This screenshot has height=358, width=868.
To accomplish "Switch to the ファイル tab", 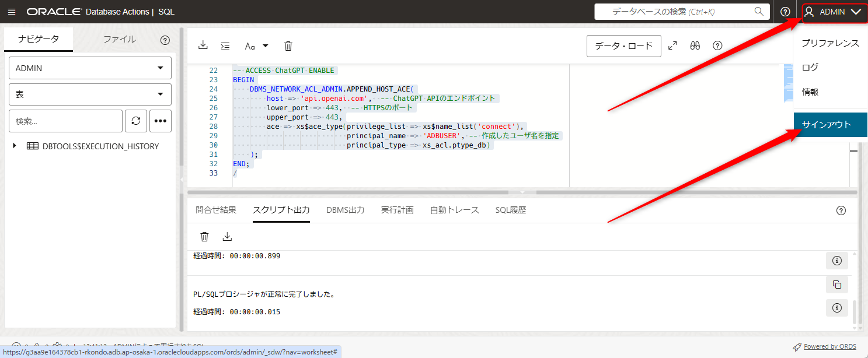I will coord(120,39).
